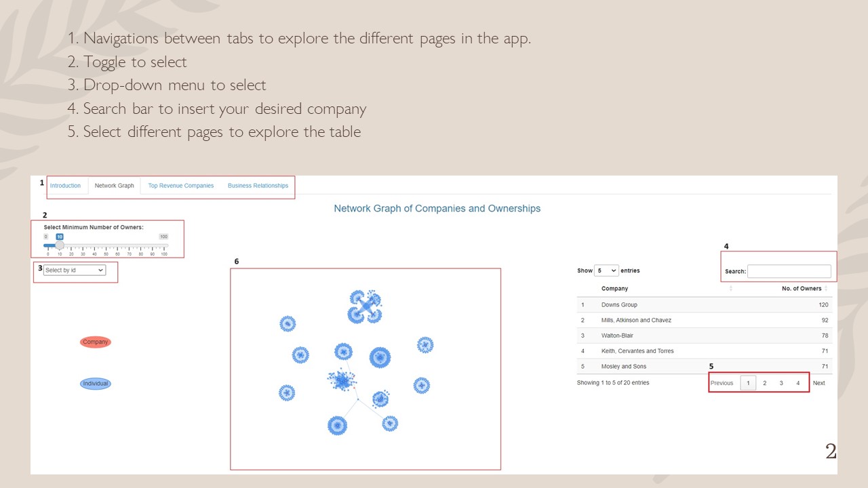Click the minimum owners slider handle
The image size is (868, 488).
pyautogui.click(x=60, y=245)
